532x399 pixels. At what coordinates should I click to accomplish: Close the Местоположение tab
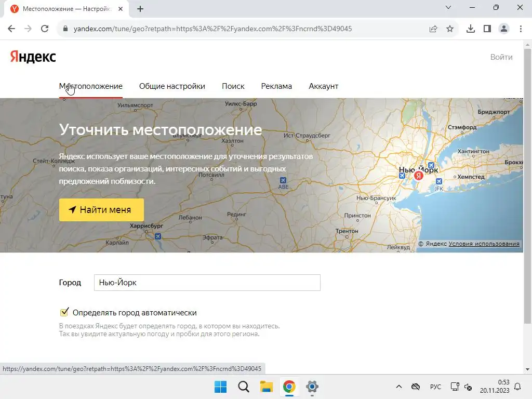click(x=121, y=9)
